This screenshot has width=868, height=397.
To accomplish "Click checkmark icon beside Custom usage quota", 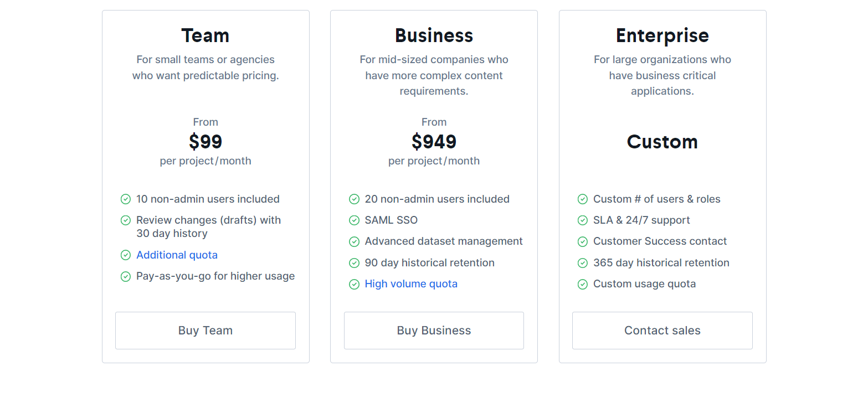I will 583,285.
